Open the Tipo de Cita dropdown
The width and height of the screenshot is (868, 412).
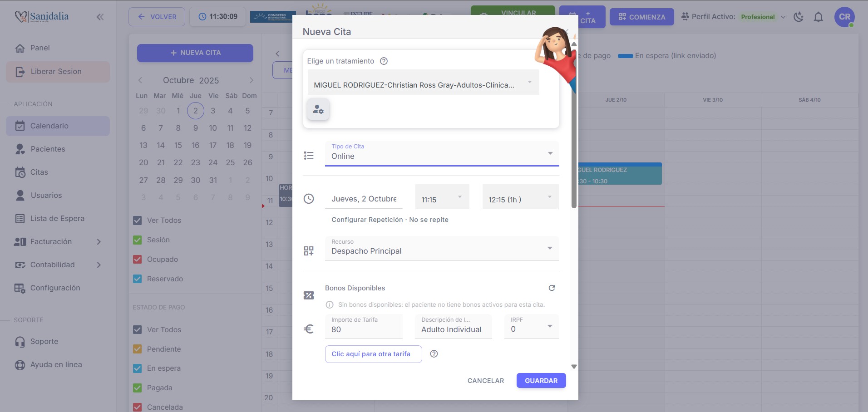[441, 153]
